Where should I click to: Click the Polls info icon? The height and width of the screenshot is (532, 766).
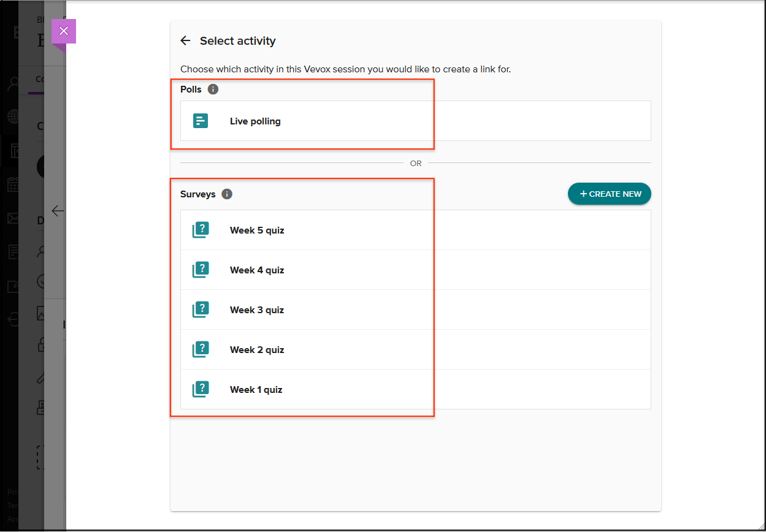(213, 89)
